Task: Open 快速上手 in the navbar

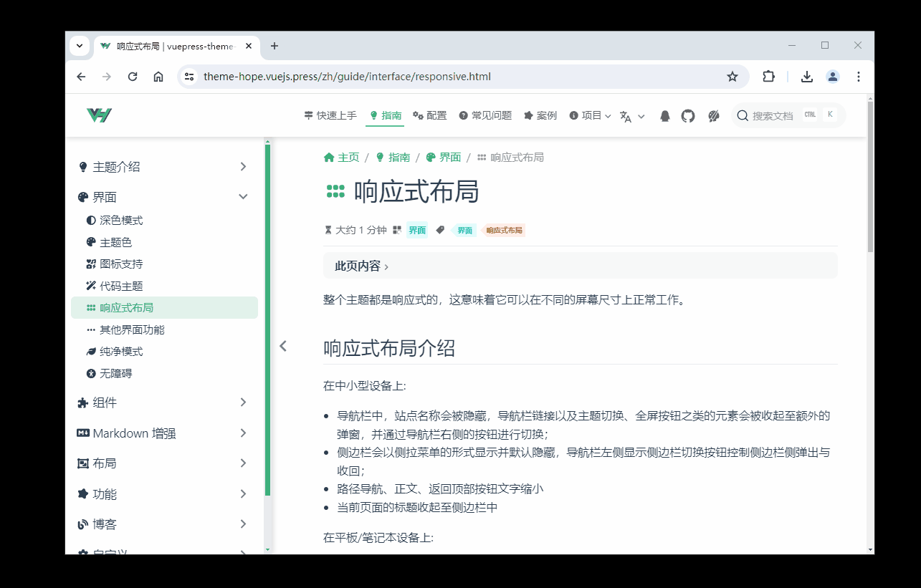Action: (330, 115)
